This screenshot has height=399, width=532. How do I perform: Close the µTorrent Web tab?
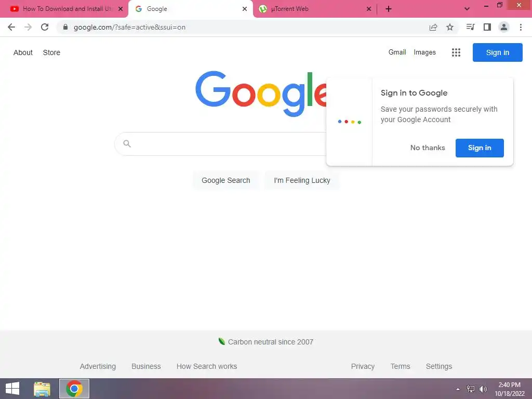click(x=369, y=9)
